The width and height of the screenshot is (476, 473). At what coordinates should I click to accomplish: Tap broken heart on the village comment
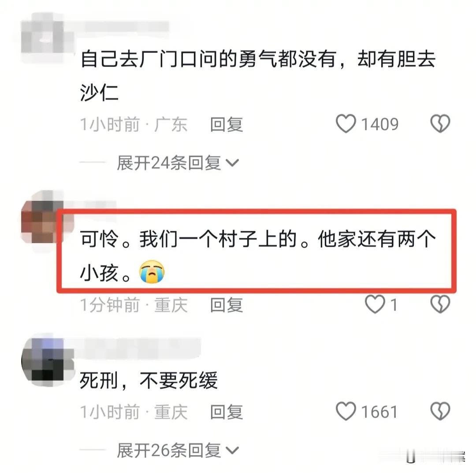click(440, 304)
